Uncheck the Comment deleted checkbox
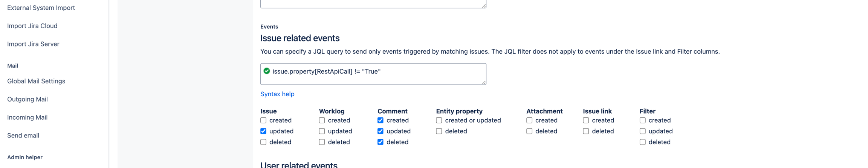Viewport: 868px width, 168px height. [381, 142]
